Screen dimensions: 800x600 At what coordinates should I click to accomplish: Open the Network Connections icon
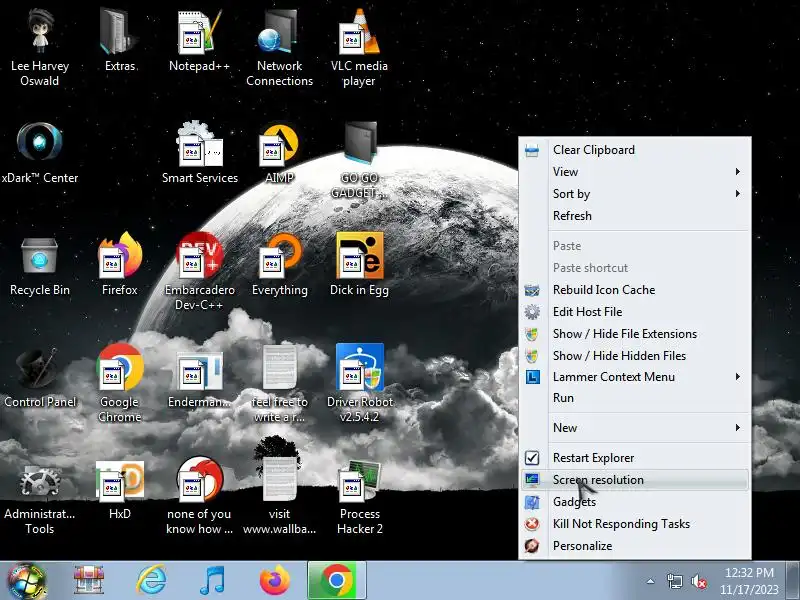[x=279, y=46]
